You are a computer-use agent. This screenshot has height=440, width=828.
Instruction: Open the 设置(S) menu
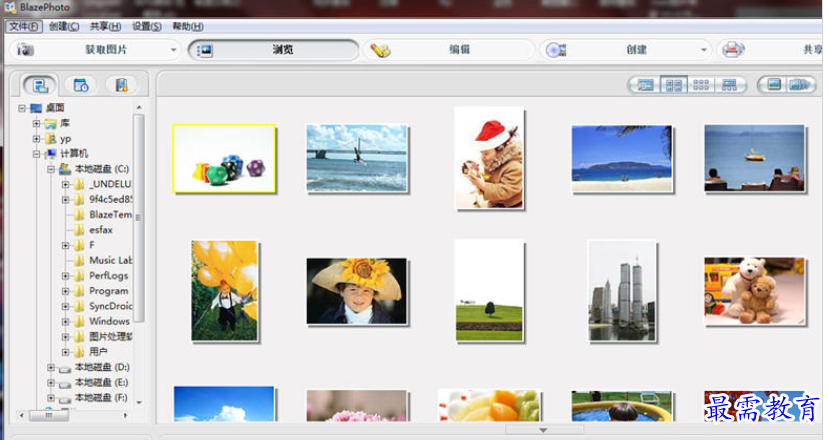[x=147, y=26]
